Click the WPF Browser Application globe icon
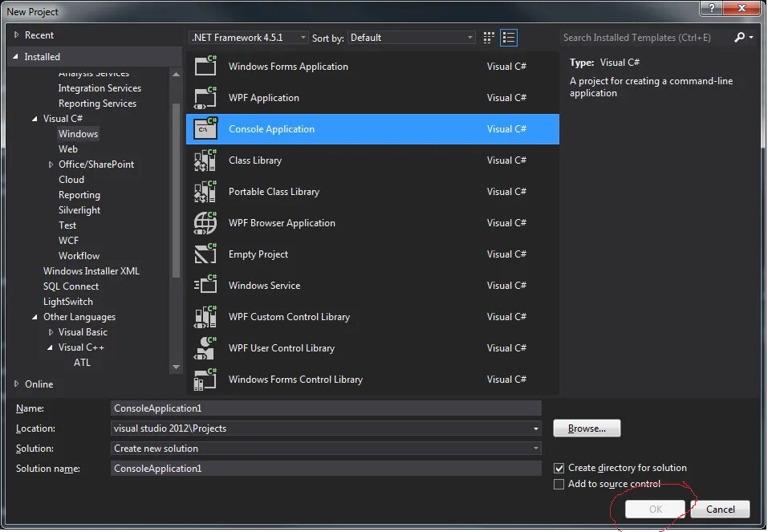This screenshot has height=532, width=768. [x=205, y=223]
